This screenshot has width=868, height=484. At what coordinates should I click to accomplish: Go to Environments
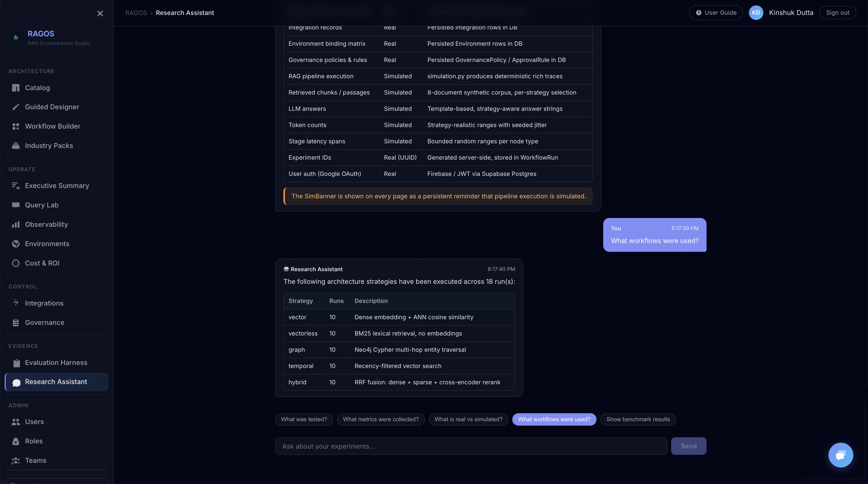coord(48,244)
